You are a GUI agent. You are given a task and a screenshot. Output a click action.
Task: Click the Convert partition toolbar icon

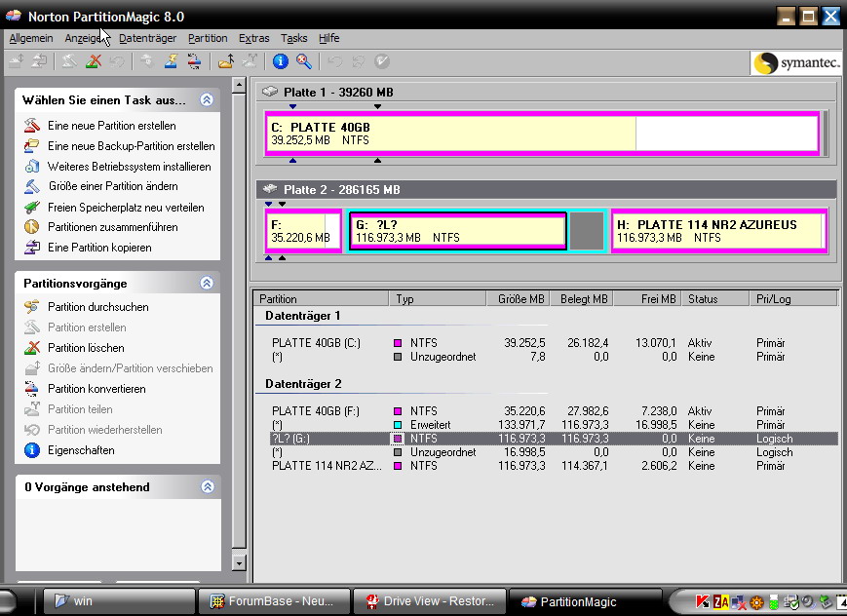tap(195, 61)
